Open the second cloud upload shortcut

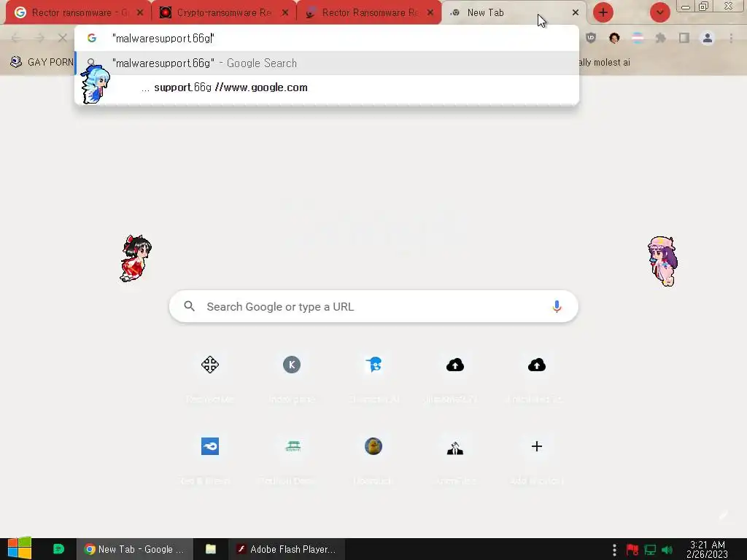tap(537, 365)
